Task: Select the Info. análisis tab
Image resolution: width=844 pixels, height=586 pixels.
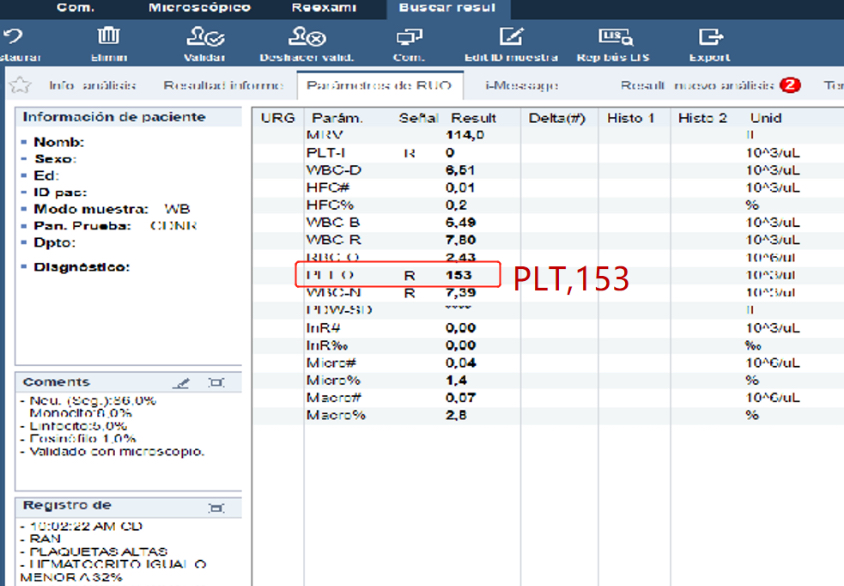Action: [x=92, y=86]
